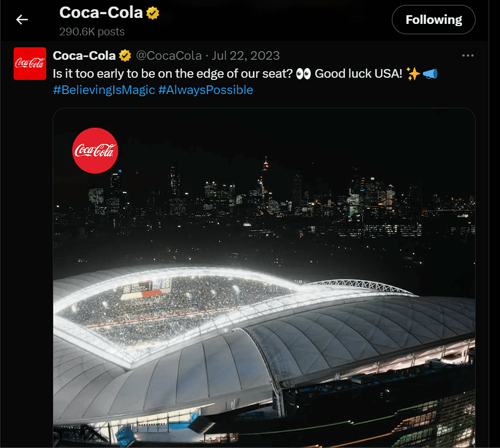
Task: Toggle off Following for Coca-Cola
Action: pyautogui.click(x=433, y=20)
